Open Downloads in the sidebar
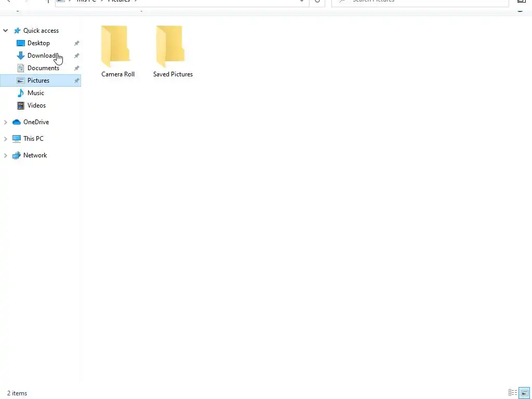Image resolution: width=532 pixels, height=399 pixels. tap(43, 56)
